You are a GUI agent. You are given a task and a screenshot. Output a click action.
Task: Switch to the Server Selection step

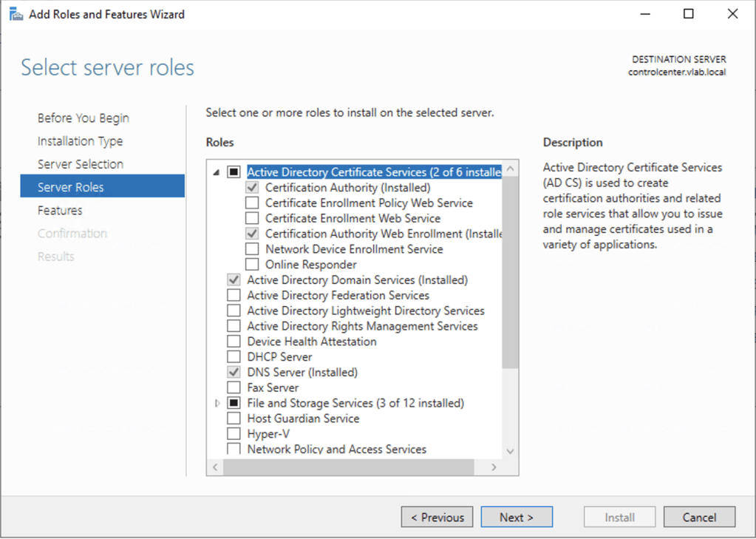[80, 164]
